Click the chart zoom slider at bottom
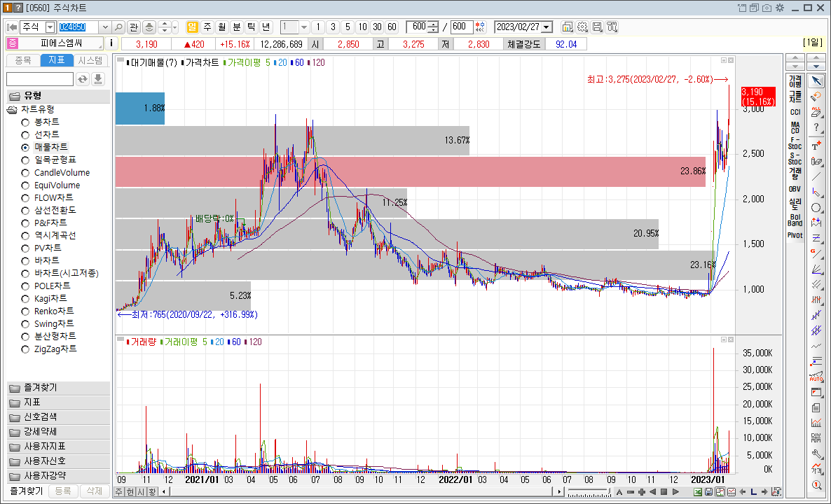The height and width of the screenshot is (504, 831). [589, 492]
